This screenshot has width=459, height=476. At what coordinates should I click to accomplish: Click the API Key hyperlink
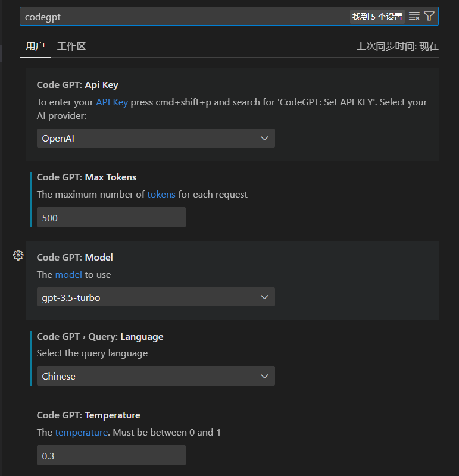pyautogui.click(x=112, y=102)
